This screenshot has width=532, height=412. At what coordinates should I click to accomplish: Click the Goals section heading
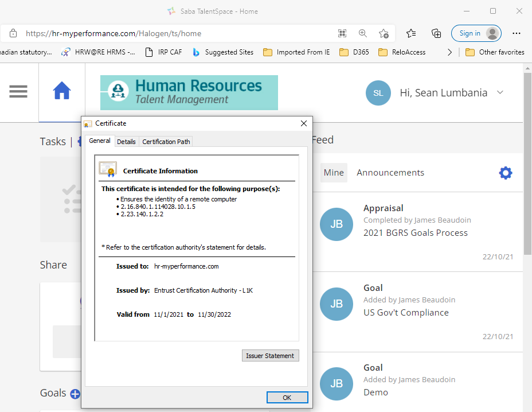53,393
